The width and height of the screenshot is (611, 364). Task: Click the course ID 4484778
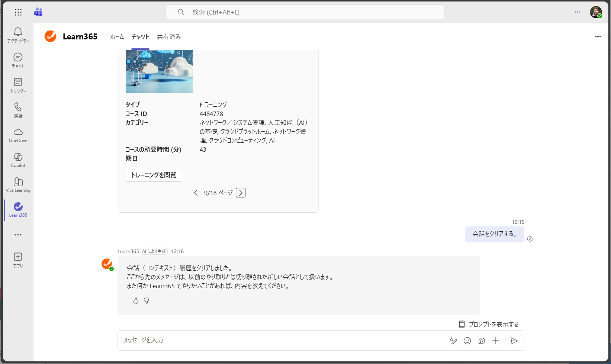click(x=211, y=114)
